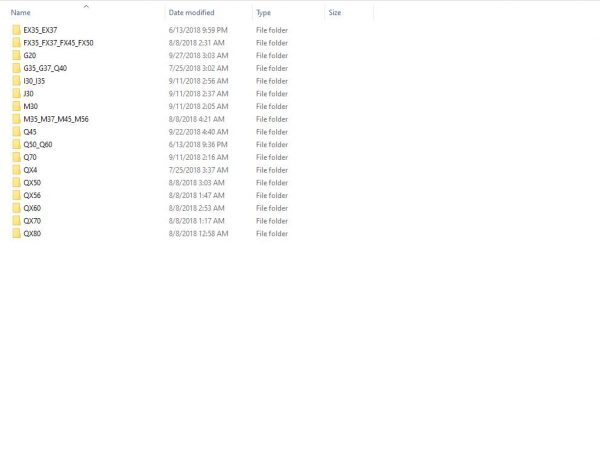Select the QX80 folder icon
Image resolution: width=600 pixels, height=476 pixels.
[16, 233]
